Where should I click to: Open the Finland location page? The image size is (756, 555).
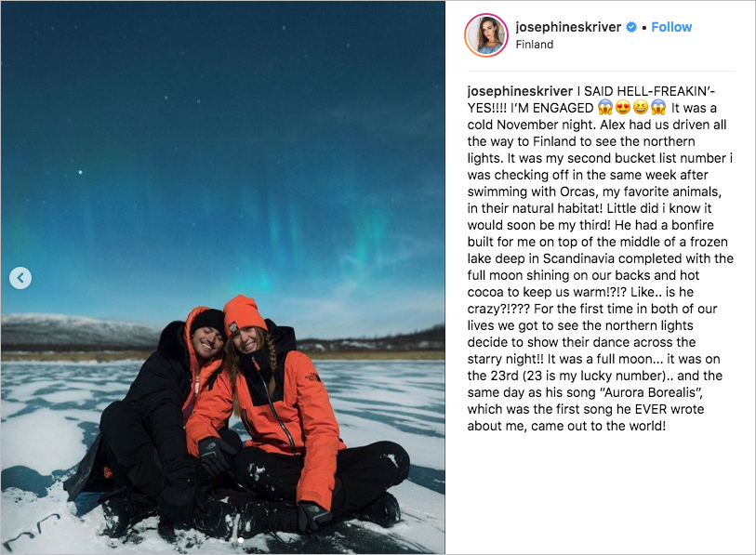[534, 45]
